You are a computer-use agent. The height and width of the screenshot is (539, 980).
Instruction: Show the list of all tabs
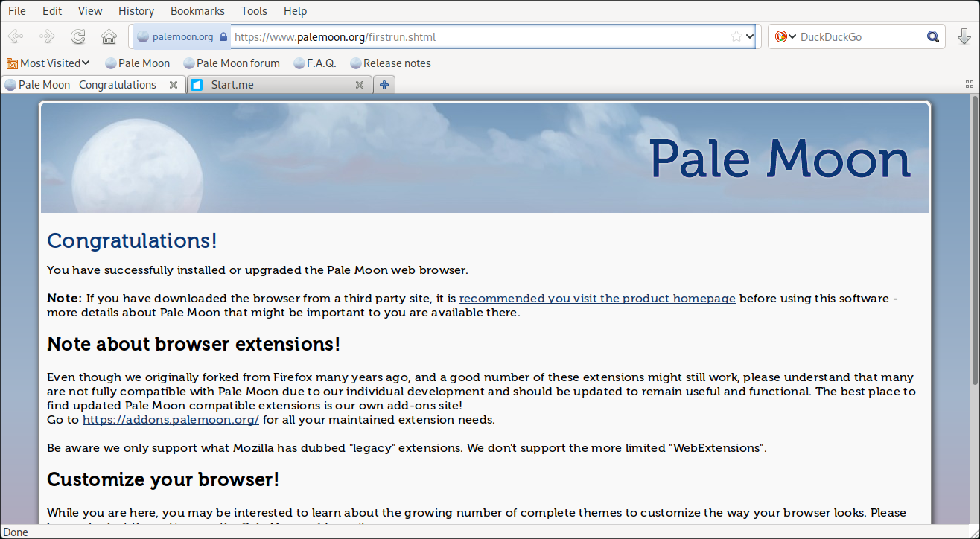click(970, 85)
